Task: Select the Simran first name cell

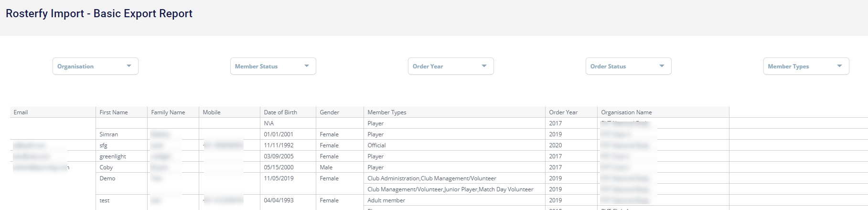Action: 109,134
